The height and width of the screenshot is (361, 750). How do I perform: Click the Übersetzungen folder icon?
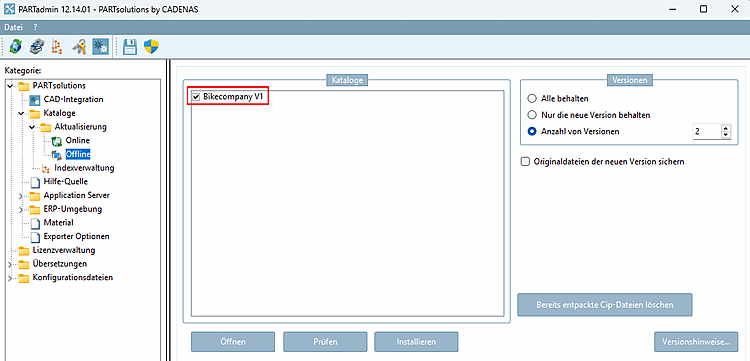click(24, 264)
